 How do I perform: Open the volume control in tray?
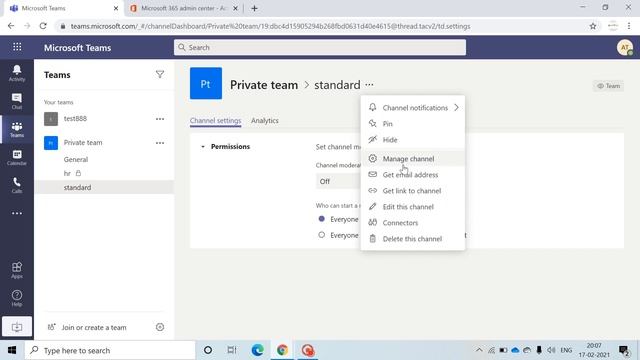551,350
